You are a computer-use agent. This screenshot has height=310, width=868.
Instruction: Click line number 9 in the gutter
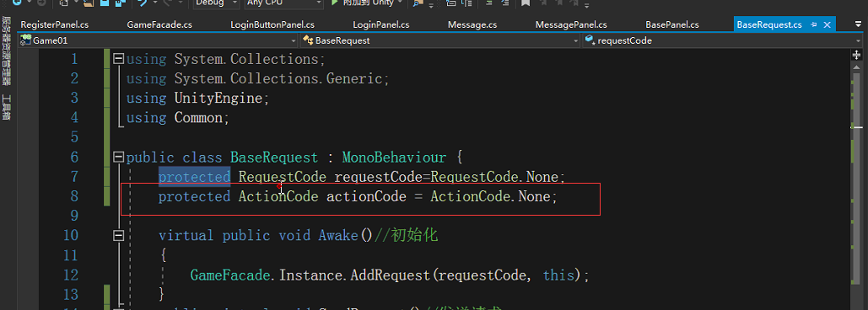tap(75, 216)
